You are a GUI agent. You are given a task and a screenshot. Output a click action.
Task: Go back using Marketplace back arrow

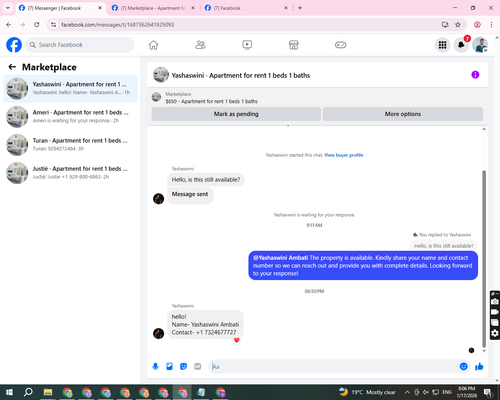click(x=12, y=67)
